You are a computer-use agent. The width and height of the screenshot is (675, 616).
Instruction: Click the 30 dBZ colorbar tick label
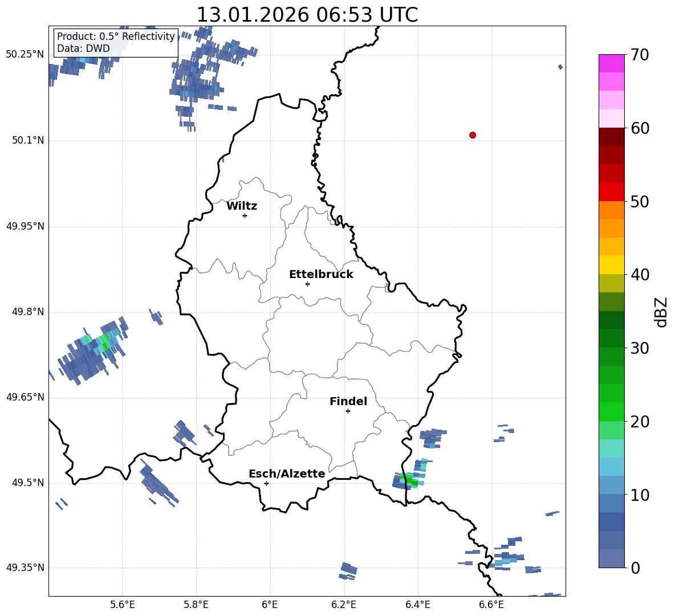(639, 348)
